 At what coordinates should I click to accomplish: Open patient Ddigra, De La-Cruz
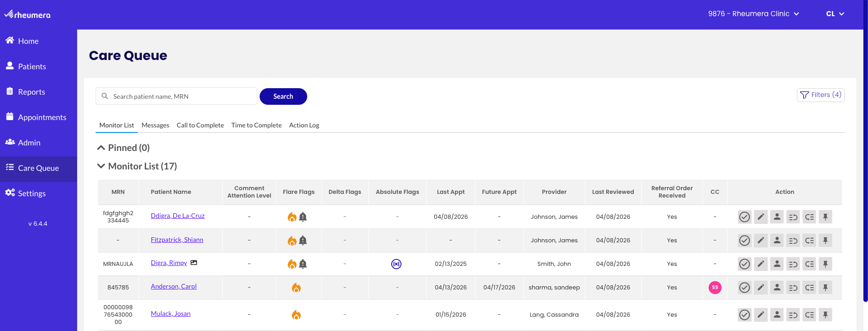177,216
